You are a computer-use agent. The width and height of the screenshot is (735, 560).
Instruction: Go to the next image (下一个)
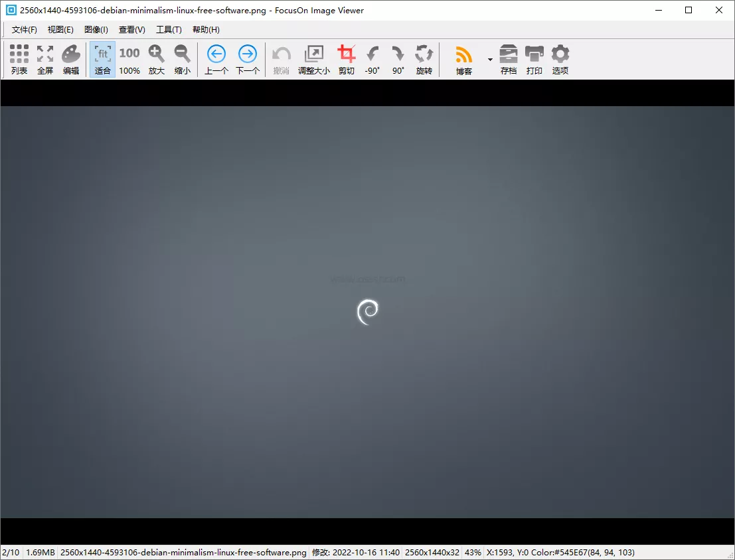[248, 60]
